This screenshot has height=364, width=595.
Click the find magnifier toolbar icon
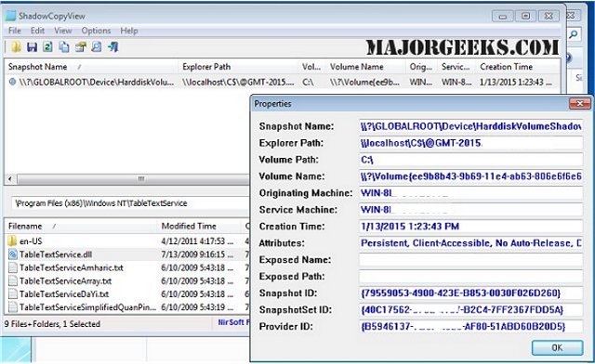click(x=97, y=47)
